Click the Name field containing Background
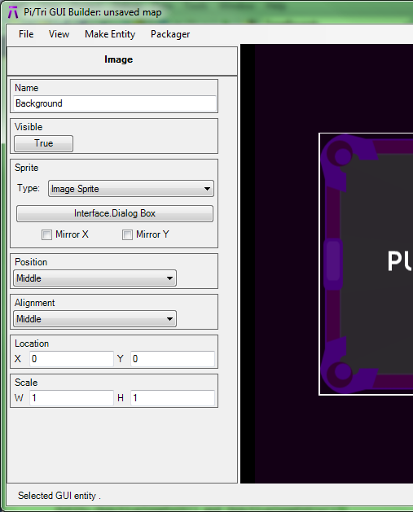The width and height of the screenshot is (413, 512). pyautogui.click(x=115, y=103)
